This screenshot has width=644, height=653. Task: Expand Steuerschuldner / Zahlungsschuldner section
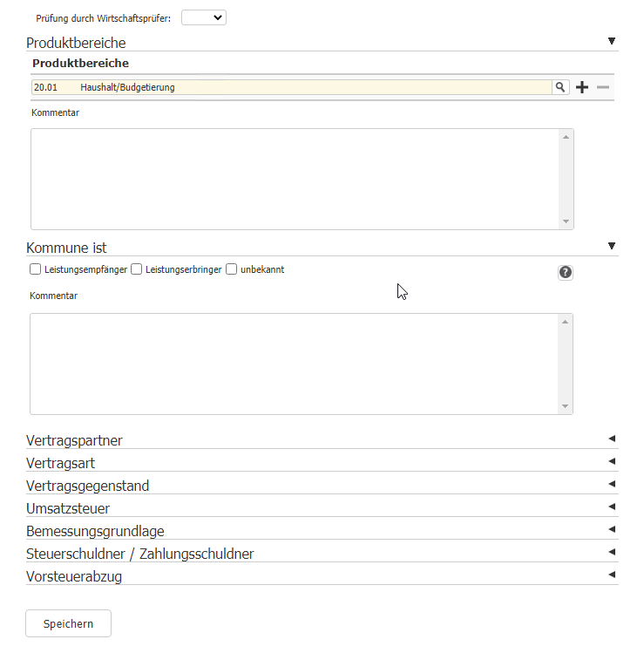[612, 552]
